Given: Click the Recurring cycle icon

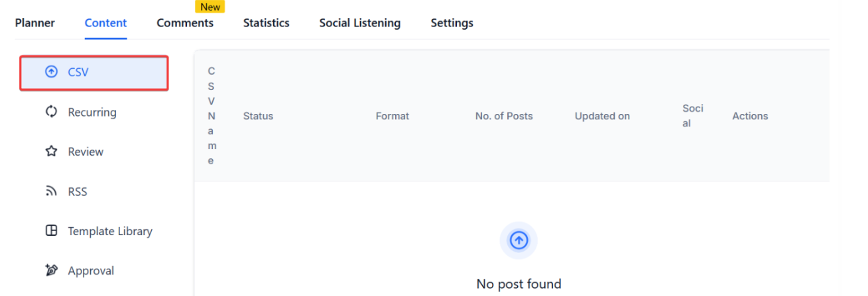Looking at the screenshot, I should point(51,112).
